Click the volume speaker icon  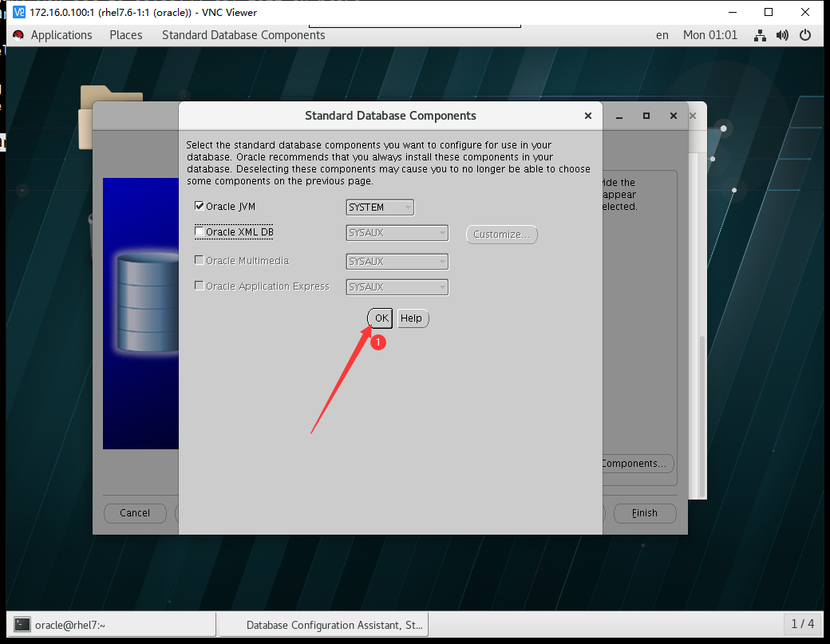[782, 35]
